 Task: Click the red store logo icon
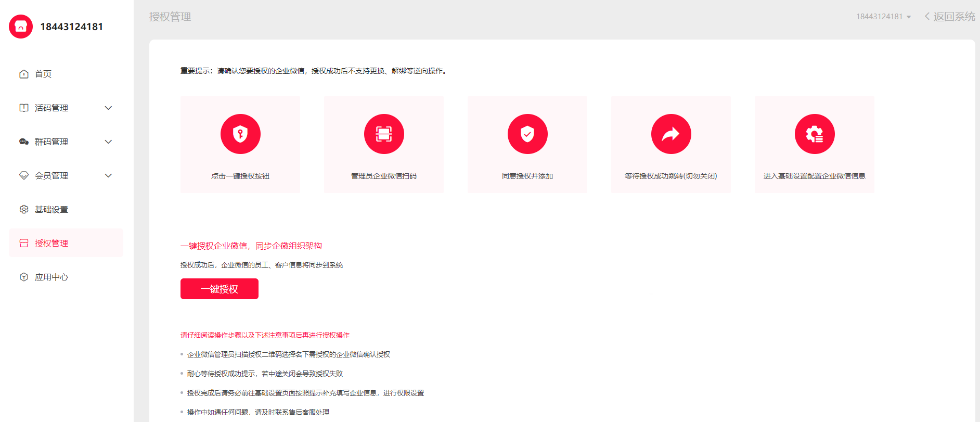click(x=21, y=27)
